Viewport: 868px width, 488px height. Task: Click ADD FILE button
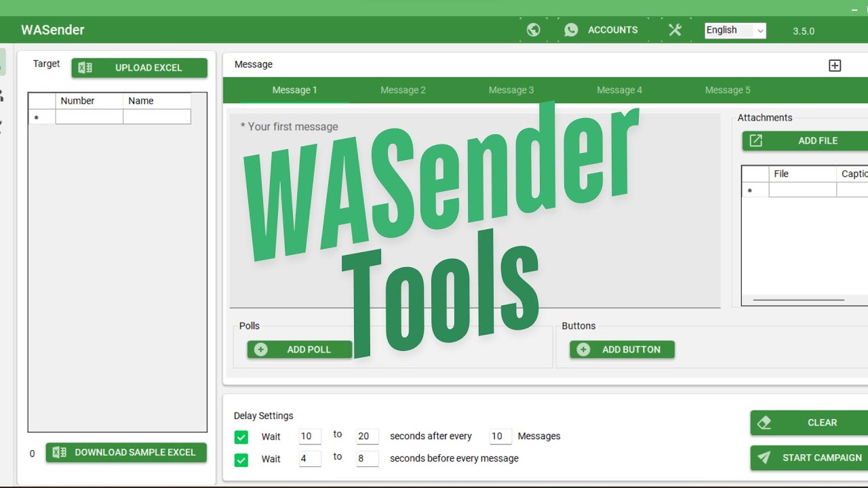805,140
